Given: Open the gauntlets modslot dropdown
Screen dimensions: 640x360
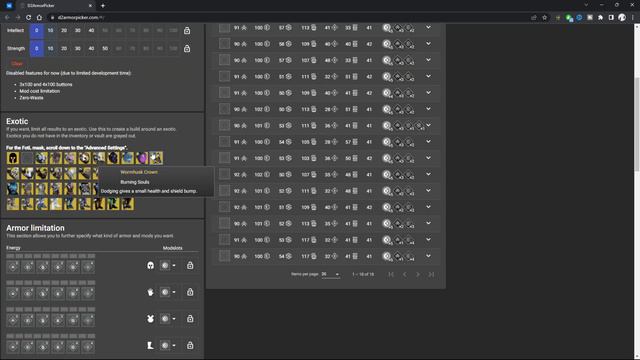Looking at the screenshot, I should (168, 292).
